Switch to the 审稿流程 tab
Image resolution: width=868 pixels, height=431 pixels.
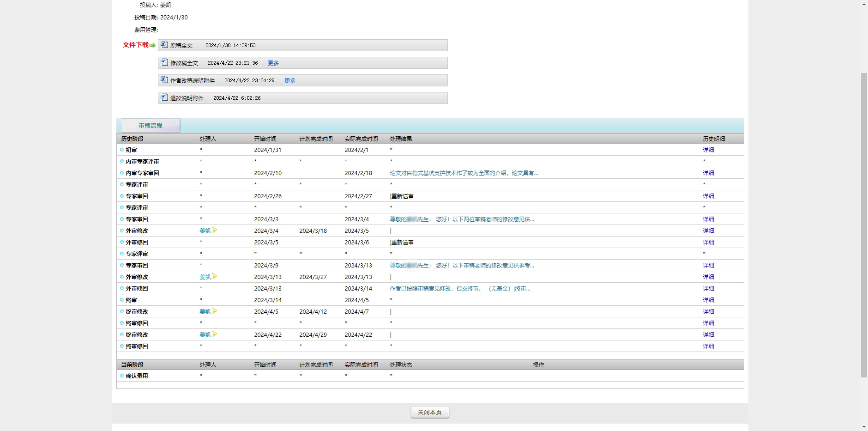coord(151,125)
